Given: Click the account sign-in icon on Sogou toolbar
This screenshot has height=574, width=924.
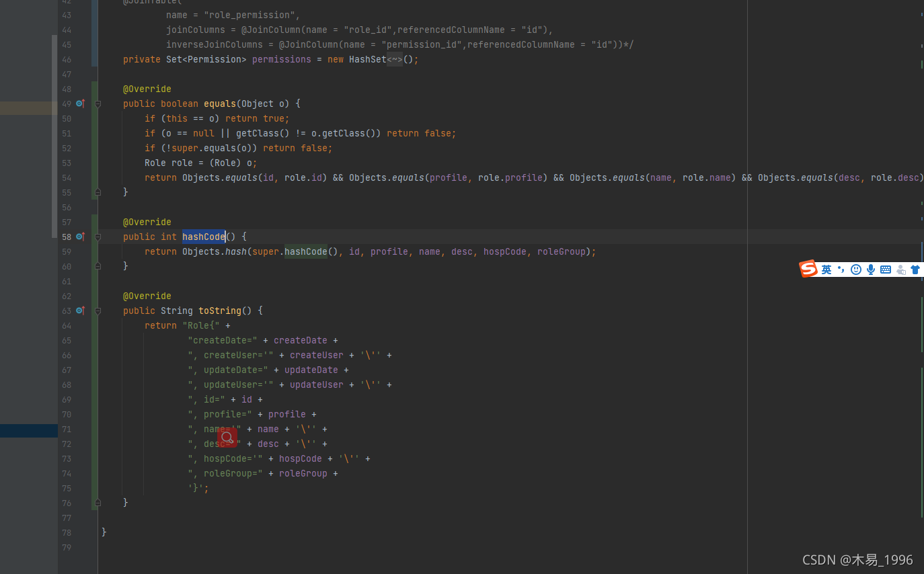Looking at the screenshot, I should coord(900,270).
